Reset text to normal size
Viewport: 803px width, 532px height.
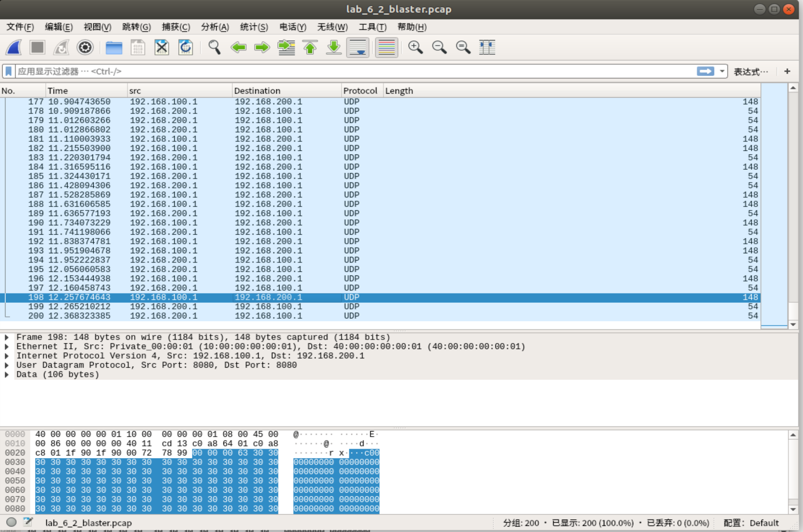pos(463,47)
